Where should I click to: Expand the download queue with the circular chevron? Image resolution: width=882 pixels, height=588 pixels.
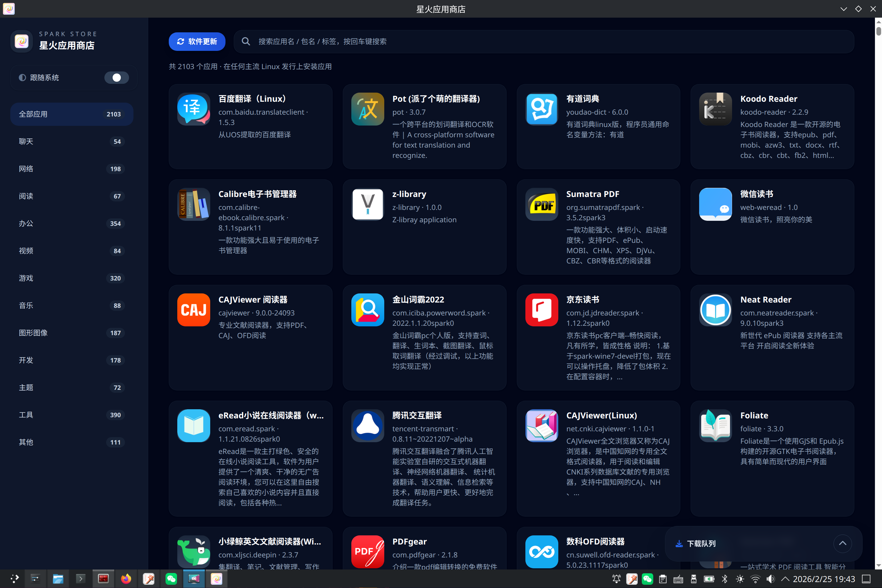click(x=842, y=544)
